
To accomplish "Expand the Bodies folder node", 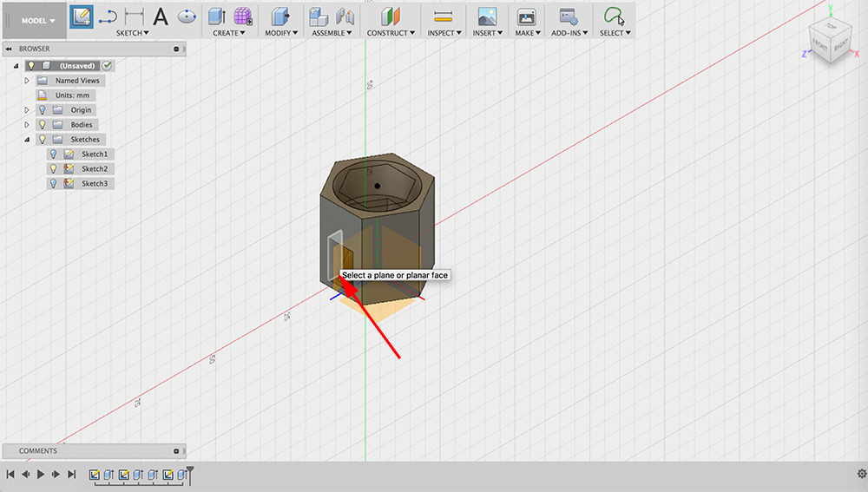I will pyautogui.click(x=27, y=125).
